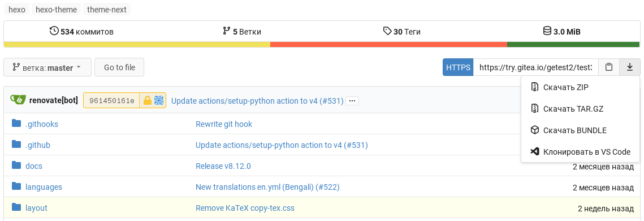644x221 pixels.
Task: Click the layout row's 2 недель назад
Action: 606,208
